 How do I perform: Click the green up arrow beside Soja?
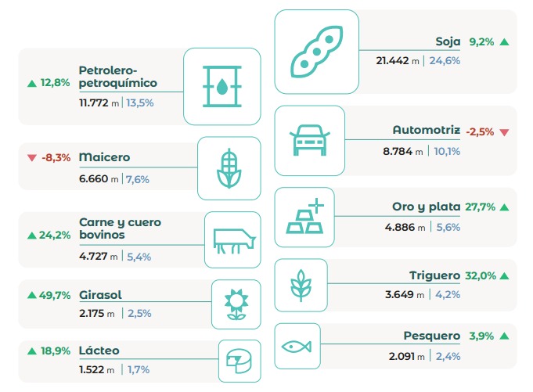tap(503, 42)
